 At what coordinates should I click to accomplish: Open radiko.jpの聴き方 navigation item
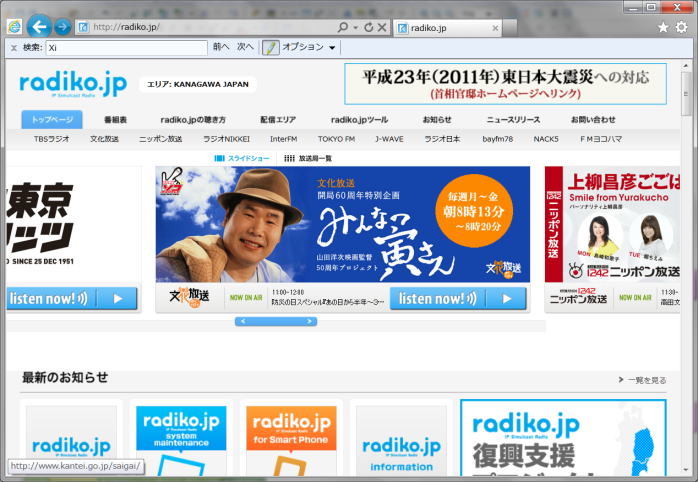point(193,120)
